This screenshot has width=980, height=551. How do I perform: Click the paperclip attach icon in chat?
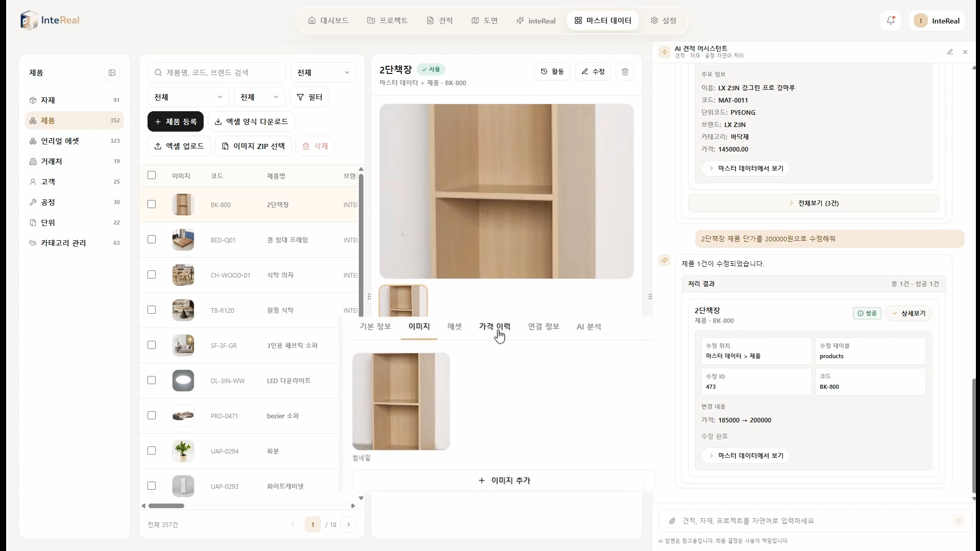pyautogui.click(x=672, y=521)
